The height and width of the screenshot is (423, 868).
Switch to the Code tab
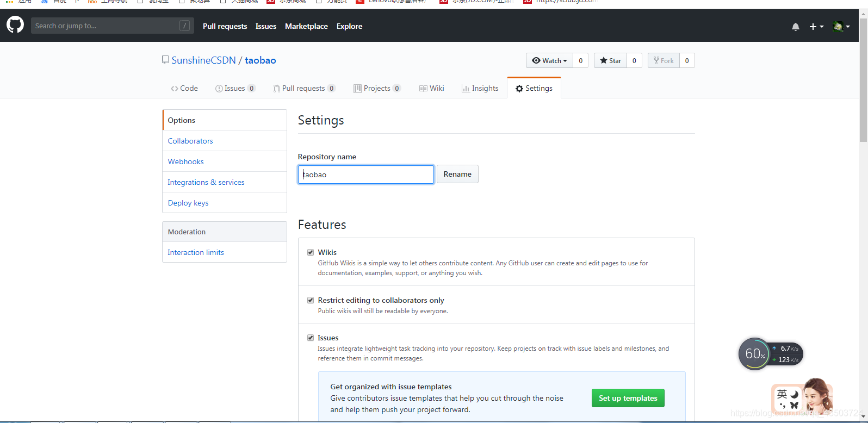point(184,88)
